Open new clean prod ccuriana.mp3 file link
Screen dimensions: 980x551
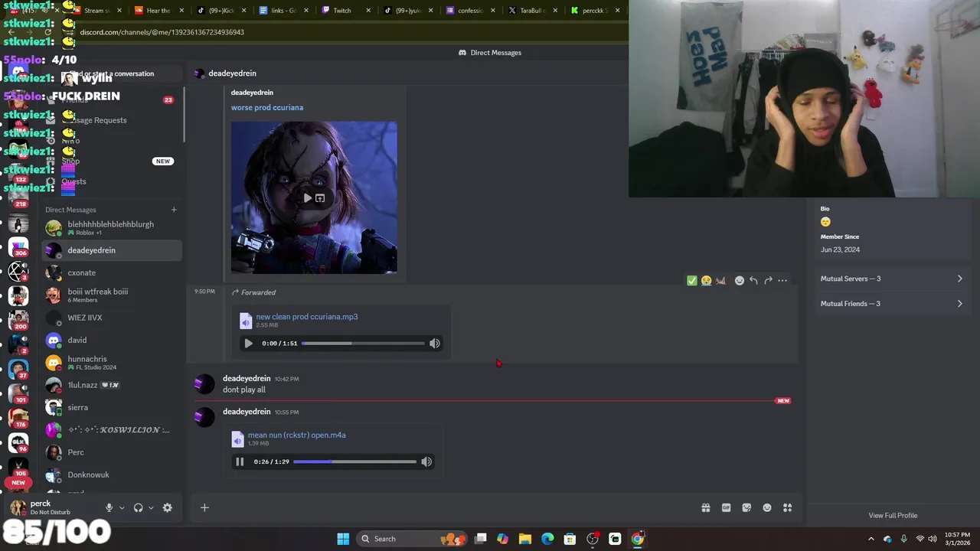[x=307, y=317]
